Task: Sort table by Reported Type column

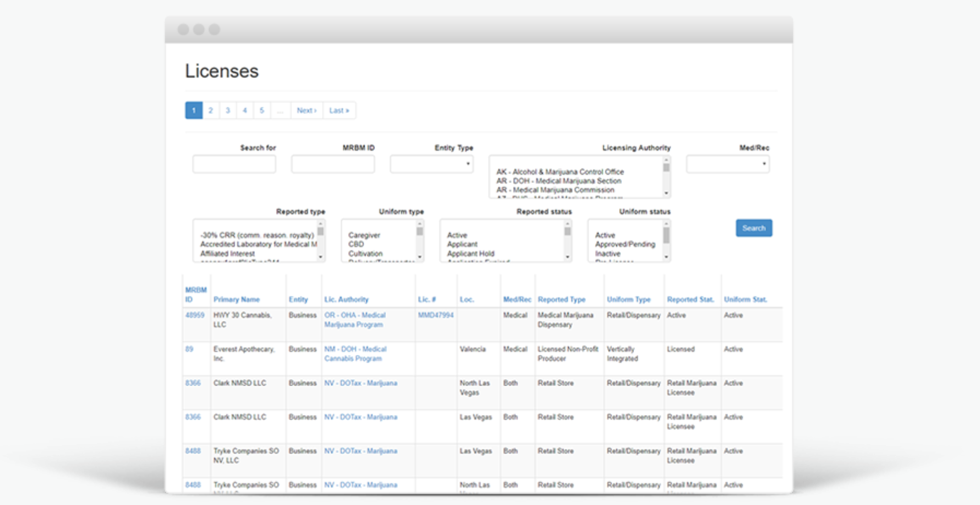Action: click(x=561, y=299)
